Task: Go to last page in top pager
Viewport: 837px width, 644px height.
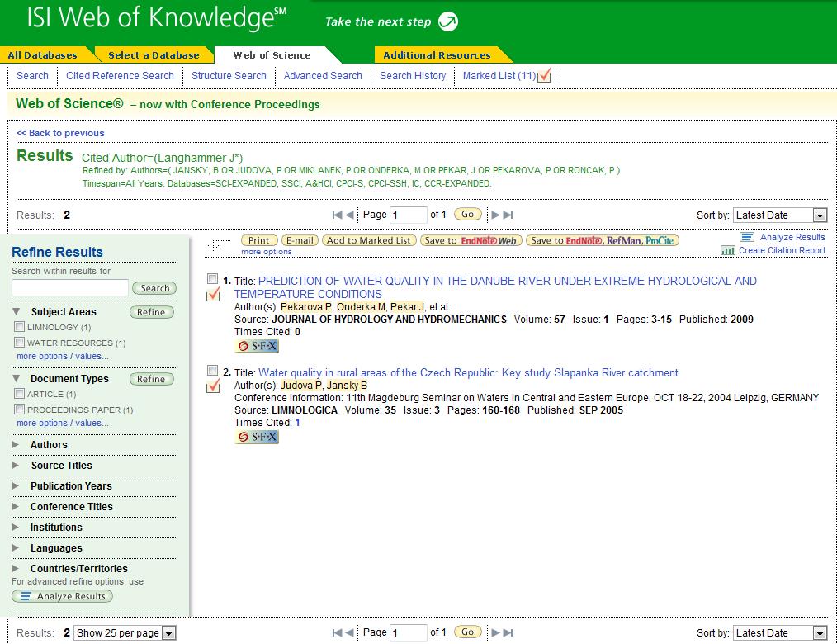Action: (x=508, y=215)
